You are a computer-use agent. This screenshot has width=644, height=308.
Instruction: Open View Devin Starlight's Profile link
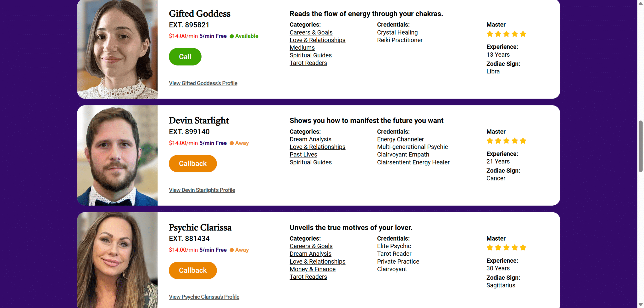coord(202,190)
